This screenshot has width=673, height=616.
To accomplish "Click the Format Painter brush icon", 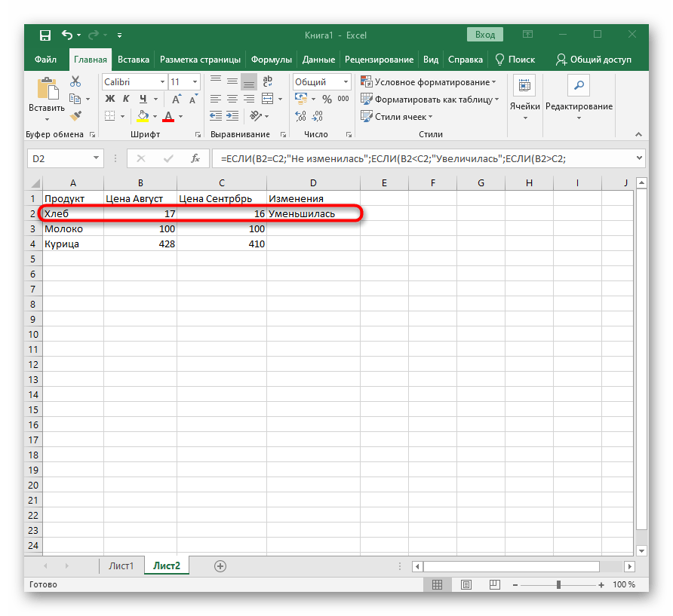I will 75,116.
